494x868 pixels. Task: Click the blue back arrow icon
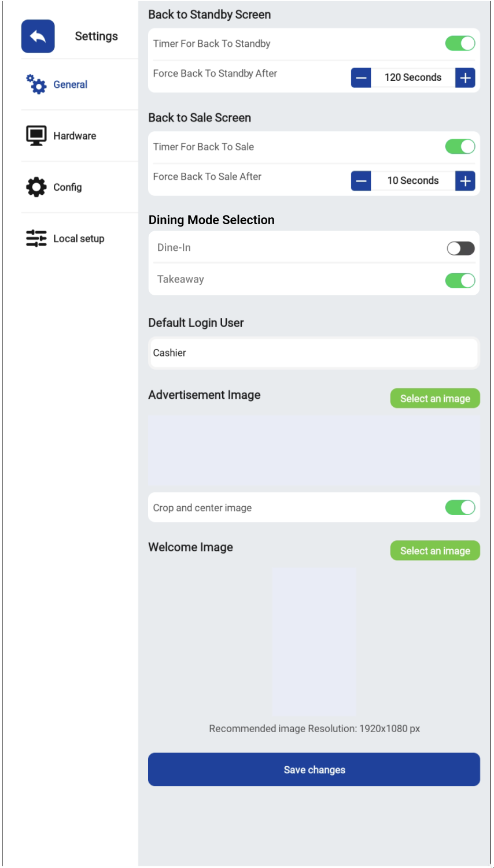[38, 36]
